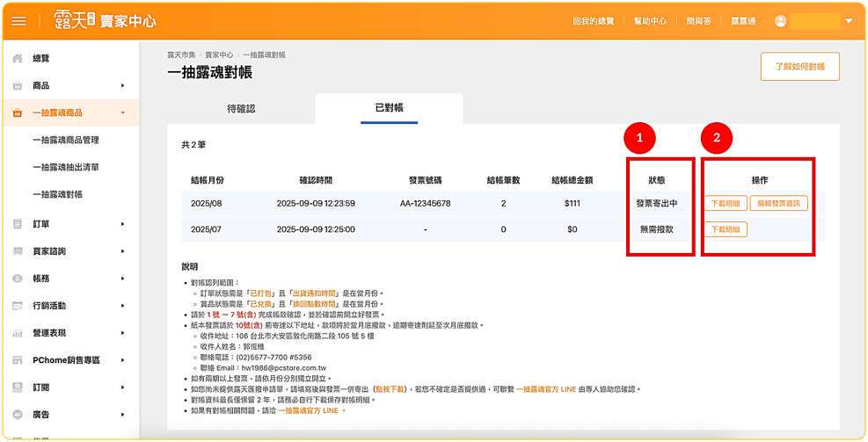Click 下載明細 for the 2025/08 row
Screen dimensions: 868x442
click(726, 204)
